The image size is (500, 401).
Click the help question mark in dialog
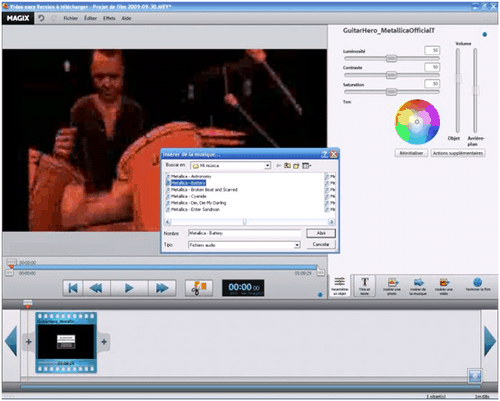[324, 154]
